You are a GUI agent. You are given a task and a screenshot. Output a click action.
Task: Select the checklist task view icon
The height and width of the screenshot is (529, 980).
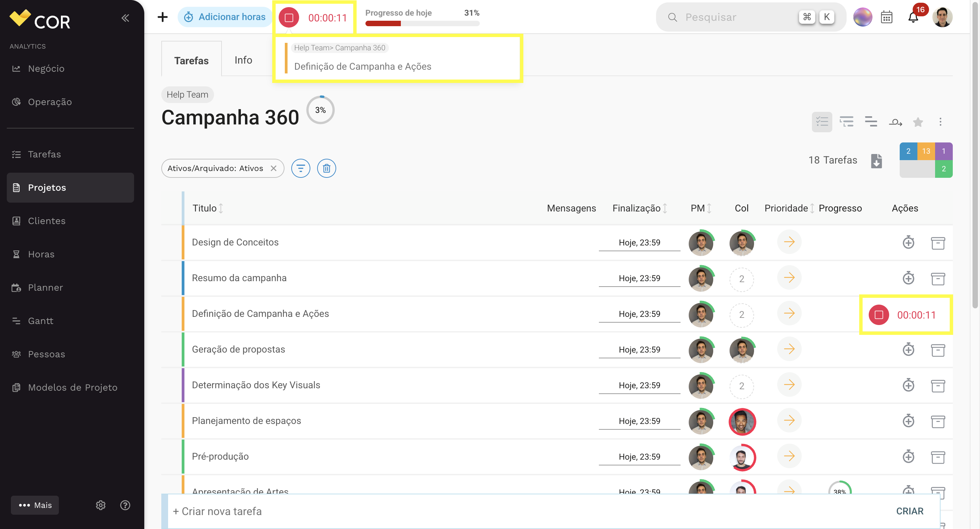pyautogui.click(x=822, y=122)
